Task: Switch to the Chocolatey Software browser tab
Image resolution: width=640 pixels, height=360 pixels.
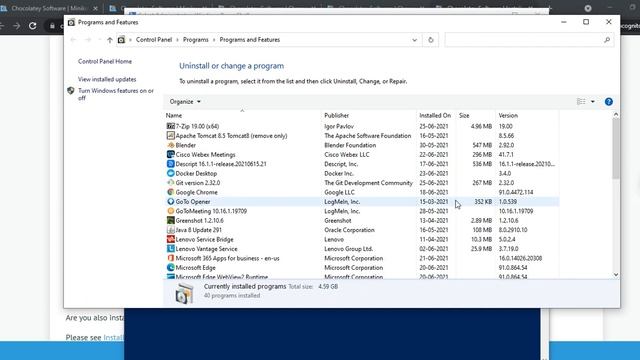Action: [x=48, y=8]
